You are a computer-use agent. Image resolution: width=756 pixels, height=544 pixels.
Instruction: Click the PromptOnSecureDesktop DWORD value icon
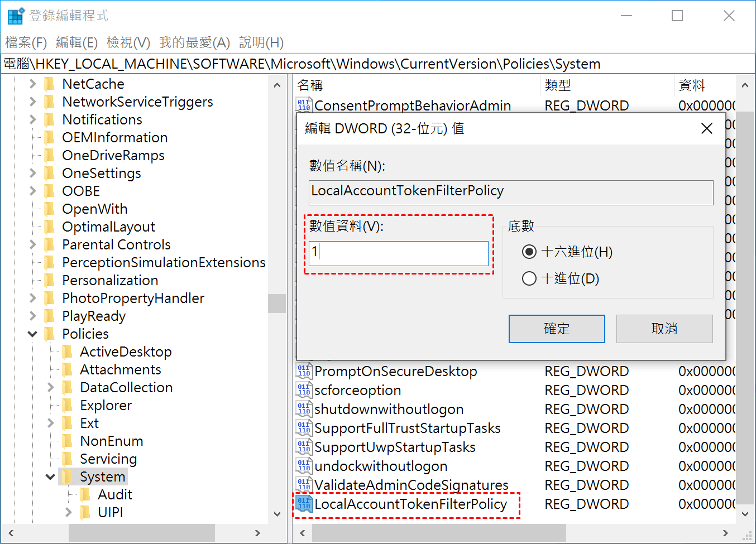click(x=304, y=371)
